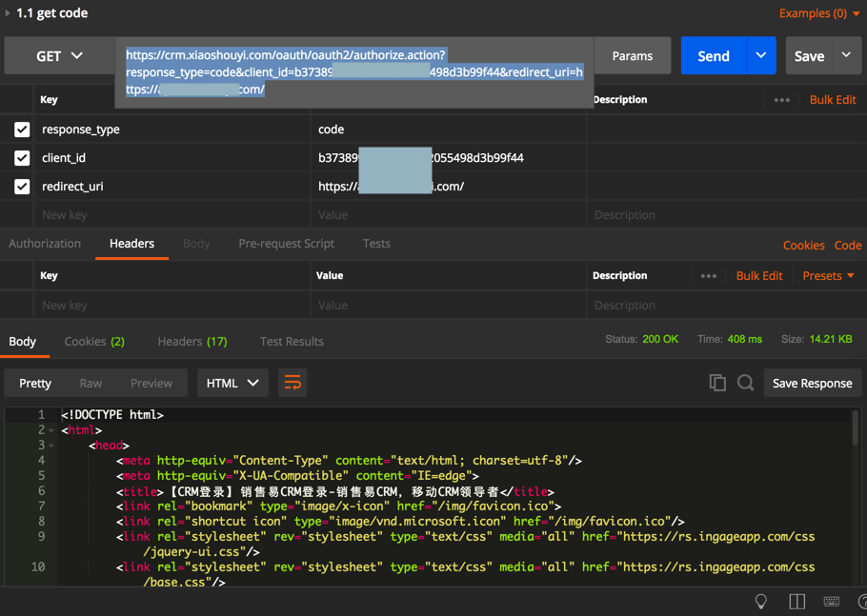
Task: Open the Save button dropdown arrow
Action: [x=846, y=56]
